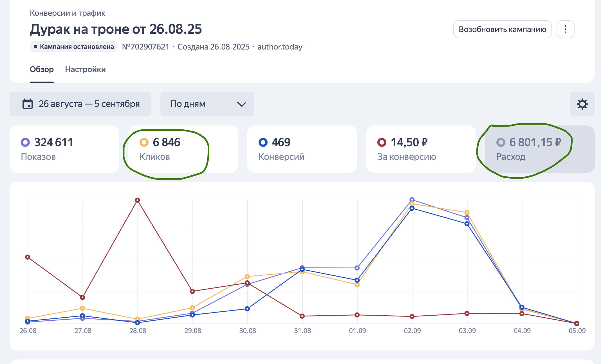Switch to the Настройки tab
This screenshot has height=364, width=601.
tap(85, 69)
